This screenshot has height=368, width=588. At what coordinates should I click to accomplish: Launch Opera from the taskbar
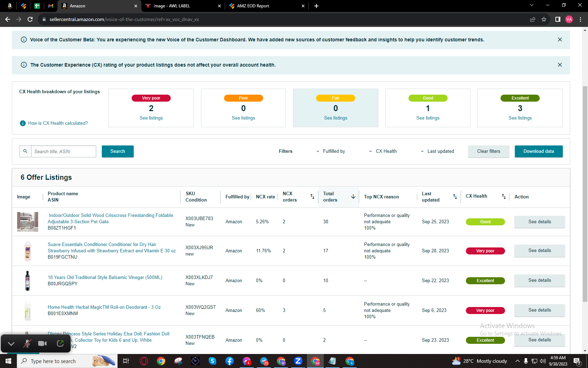[144, 361]
